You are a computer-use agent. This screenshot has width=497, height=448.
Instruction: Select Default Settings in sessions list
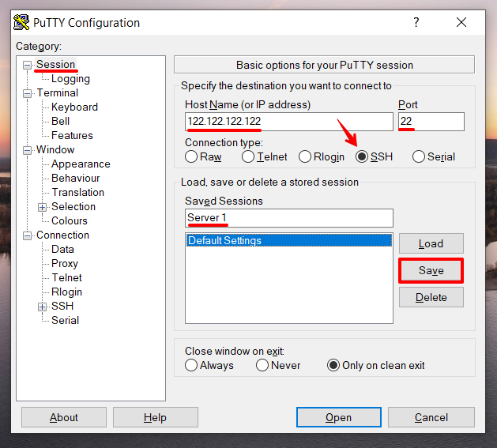pyautogui.click(x=288, y=240)
